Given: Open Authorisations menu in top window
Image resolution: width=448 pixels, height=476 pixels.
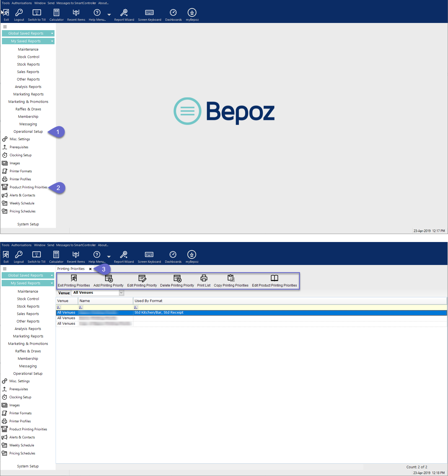Looking at the screenshot, I should pyautogui.click(x=22, y=3).
